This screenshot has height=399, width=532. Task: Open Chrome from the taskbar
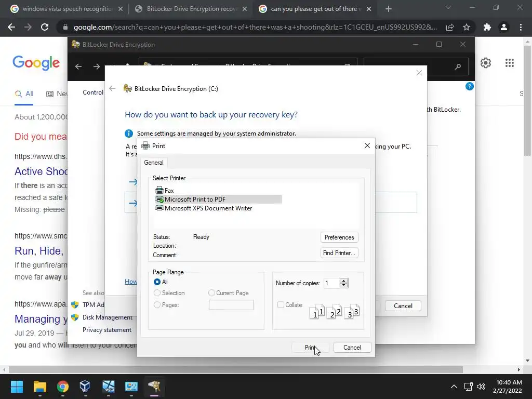pos(62,387)
